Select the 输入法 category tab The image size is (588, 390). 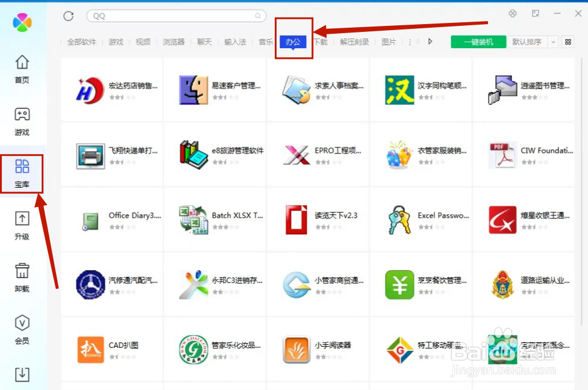pos(235,42)
